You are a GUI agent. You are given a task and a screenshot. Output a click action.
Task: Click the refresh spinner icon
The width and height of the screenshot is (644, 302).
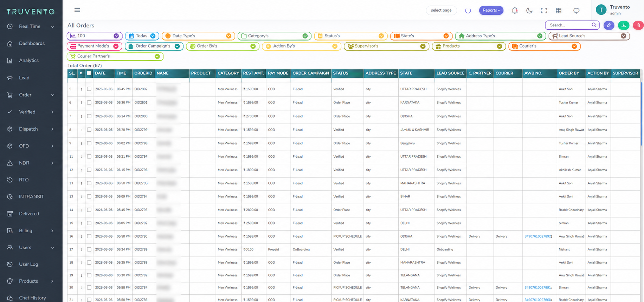tap(468, 11)
